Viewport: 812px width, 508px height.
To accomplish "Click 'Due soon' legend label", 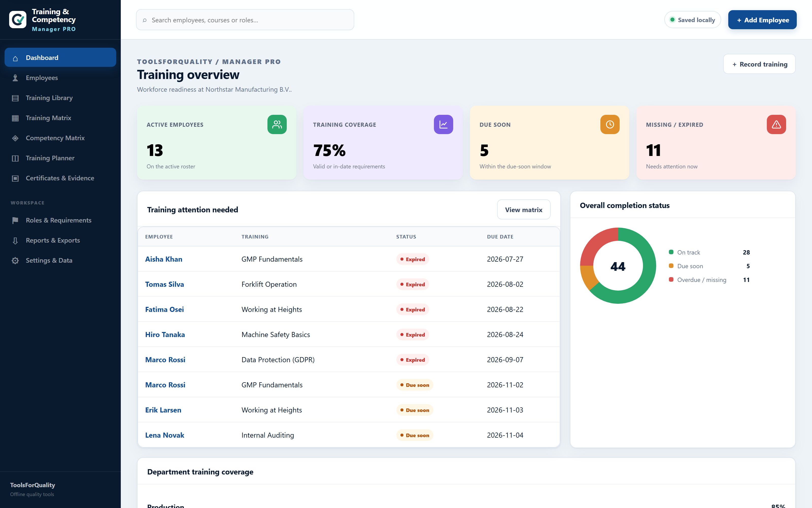I will pos(690,266).
